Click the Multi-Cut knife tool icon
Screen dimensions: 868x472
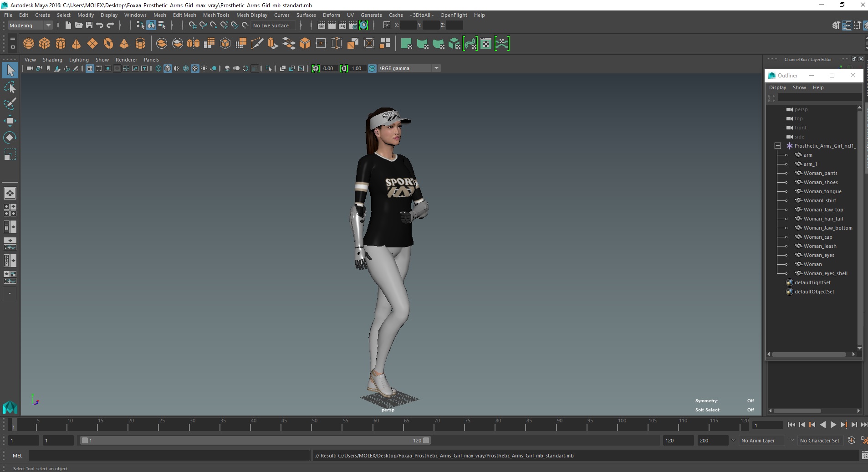click(257, 43)
